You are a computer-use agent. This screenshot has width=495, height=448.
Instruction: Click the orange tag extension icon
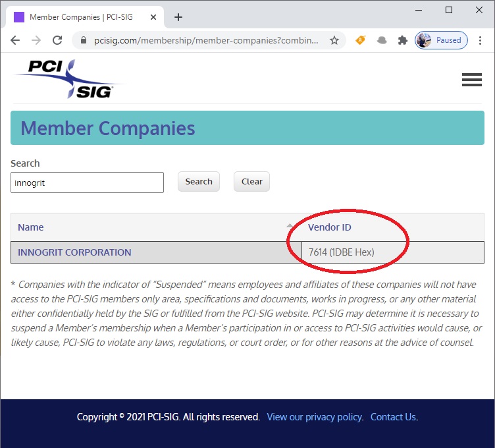coord(361,40)
